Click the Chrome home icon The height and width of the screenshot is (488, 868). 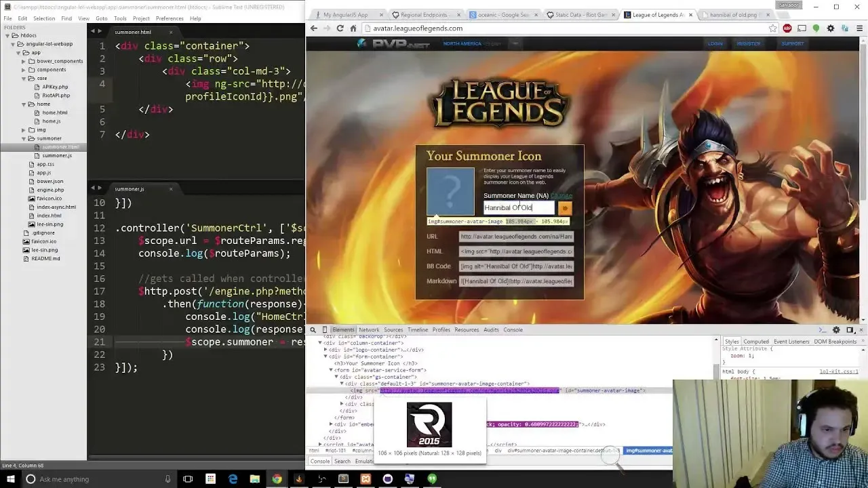(x=353, y=28)
